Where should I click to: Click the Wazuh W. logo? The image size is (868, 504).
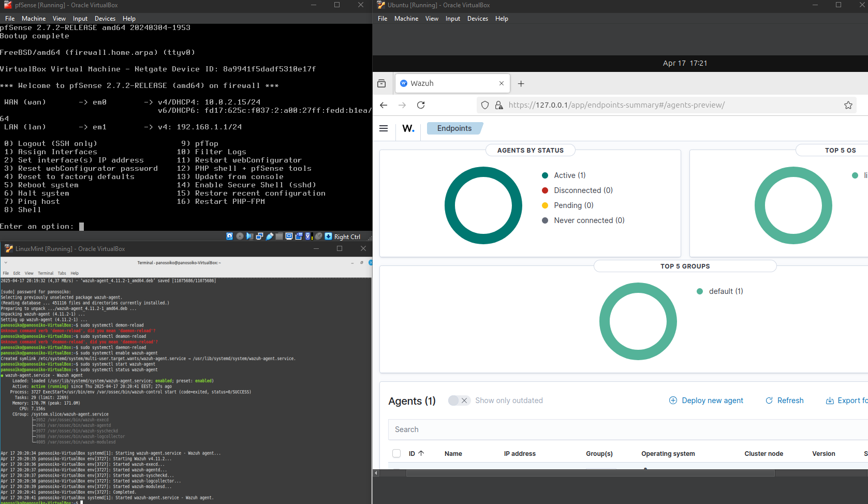[x=408, y=128]
